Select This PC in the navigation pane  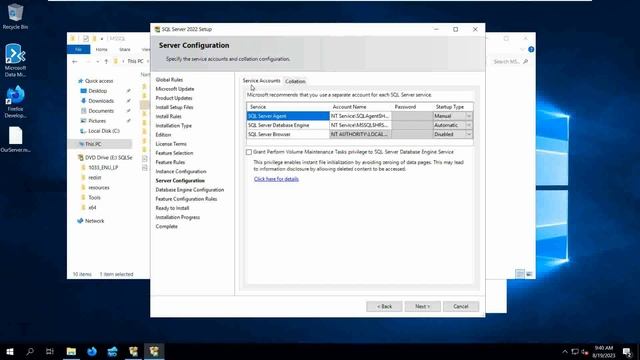point(93,144)
